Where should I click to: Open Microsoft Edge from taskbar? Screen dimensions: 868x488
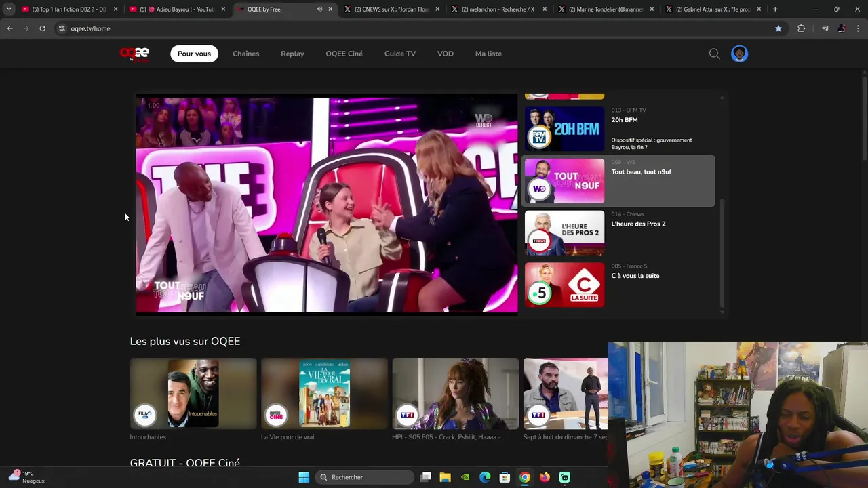(x=485, y=477)
